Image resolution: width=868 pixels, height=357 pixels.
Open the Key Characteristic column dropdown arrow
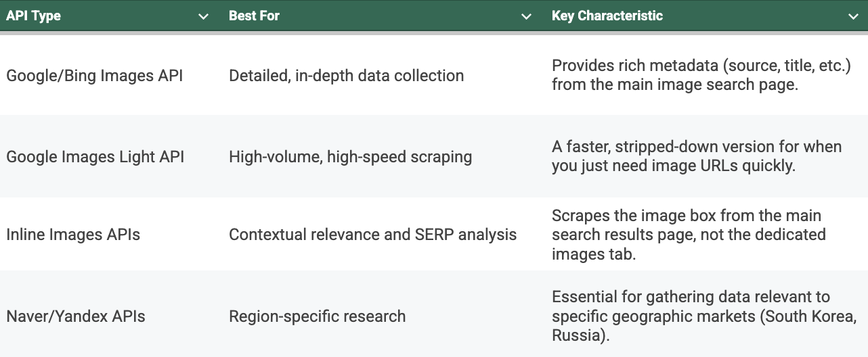[852, 16]
